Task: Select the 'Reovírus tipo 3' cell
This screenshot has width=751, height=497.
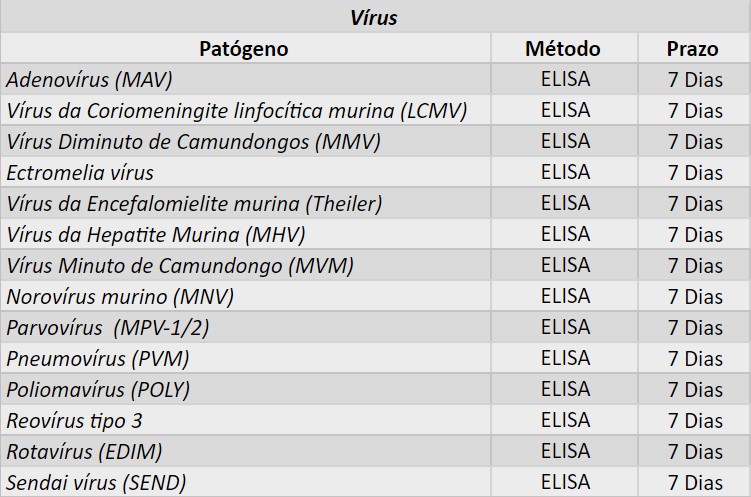Action: (74, 420)
